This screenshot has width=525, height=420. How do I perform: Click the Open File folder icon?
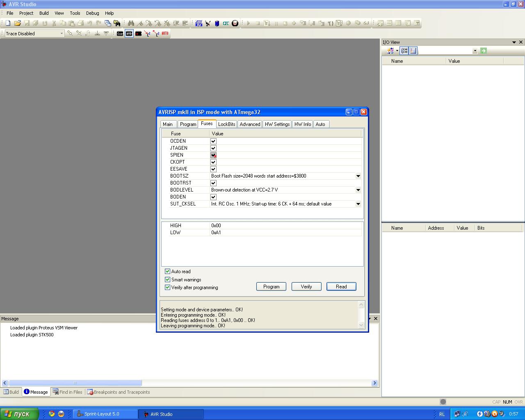[x=17, y=23]
